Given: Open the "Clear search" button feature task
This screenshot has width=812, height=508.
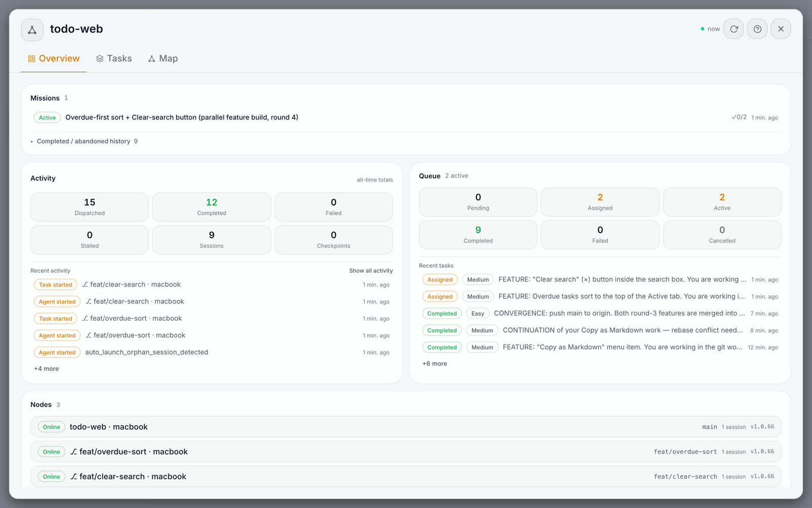Looking at the screenshot, I should (600, 279).
